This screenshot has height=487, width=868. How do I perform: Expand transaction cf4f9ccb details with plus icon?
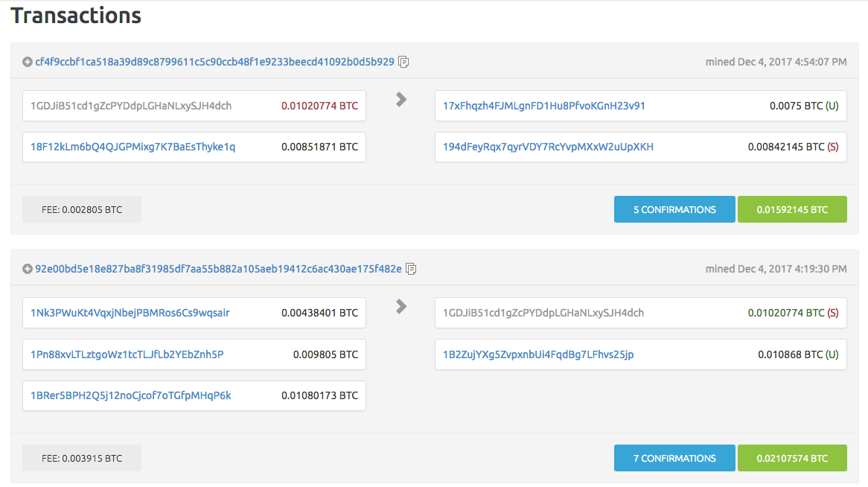tap(27, 62)
